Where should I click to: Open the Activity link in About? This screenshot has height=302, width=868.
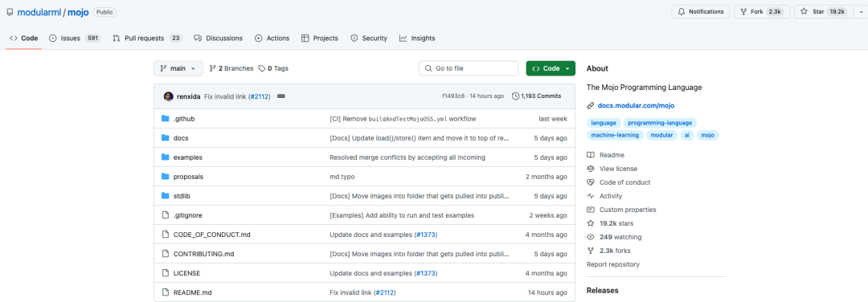604,196
